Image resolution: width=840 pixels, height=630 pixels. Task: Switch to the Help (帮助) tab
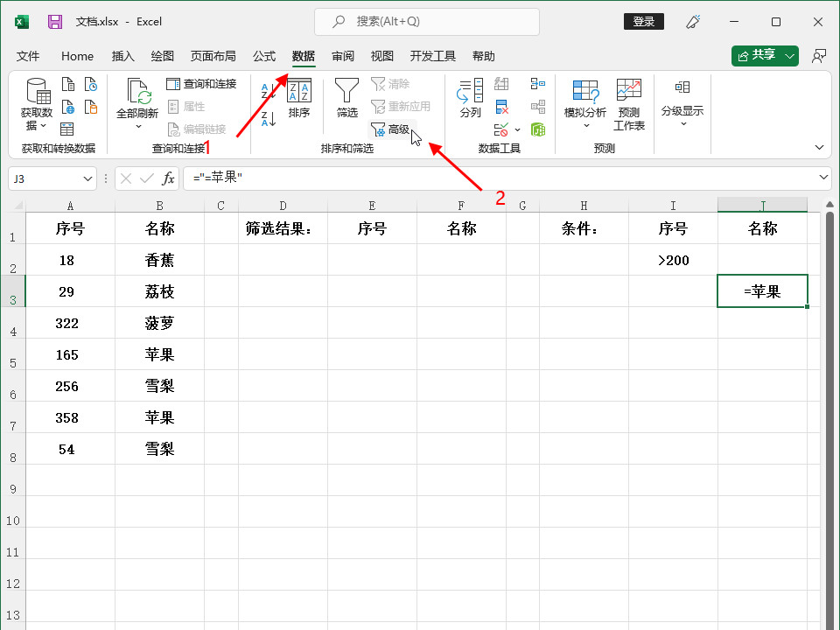click(484, 56)
